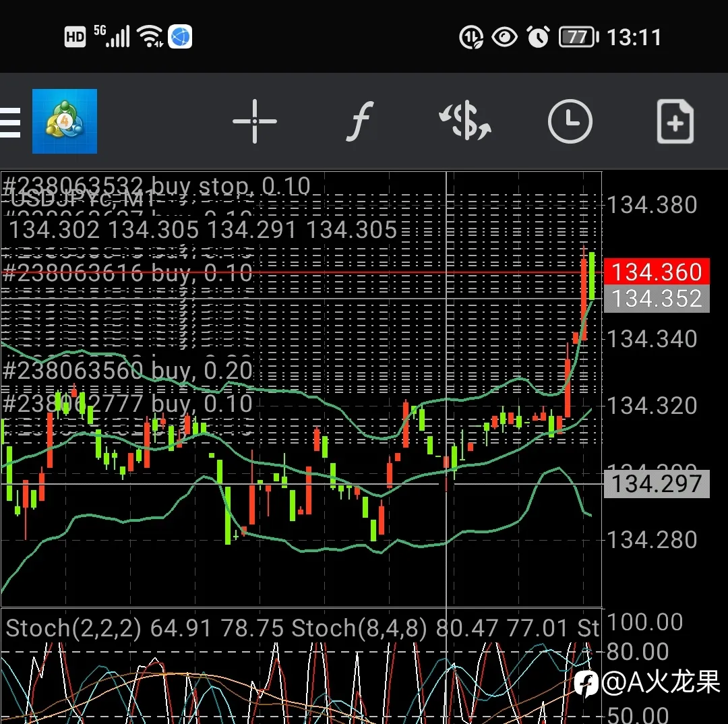Tap the blue globe app notification icon
Image resolution: width=728 pixels, height=724 pixels.
click(x=180, y=36)
